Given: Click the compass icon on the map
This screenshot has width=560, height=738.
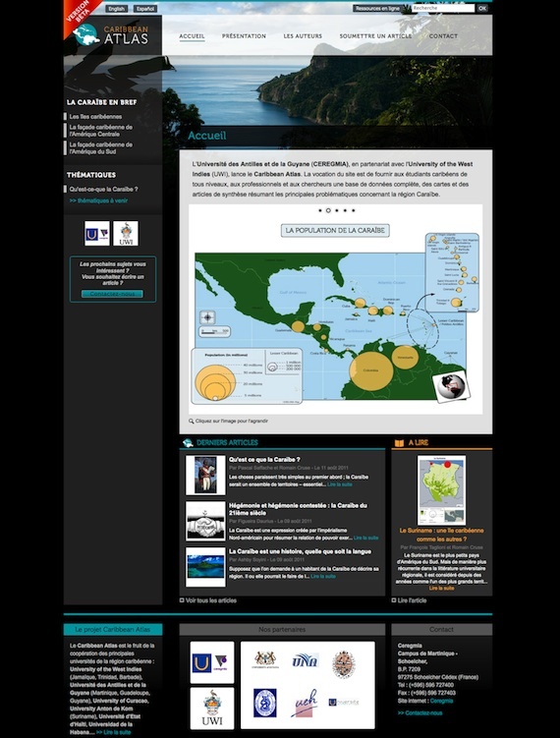Looking at the screenshot, I should tap(207, 317).
